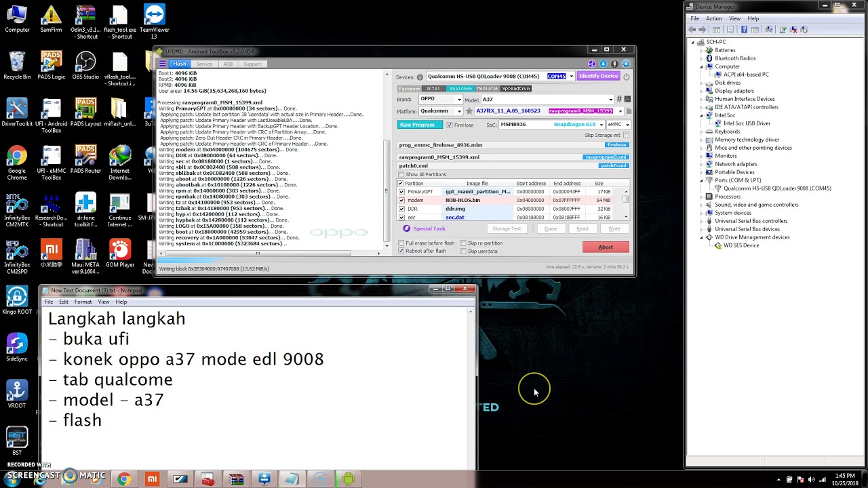Screen dimensions: 868x488
Task: Uncheck the DDR partition checkbox
Action: [x=401, y=209]
